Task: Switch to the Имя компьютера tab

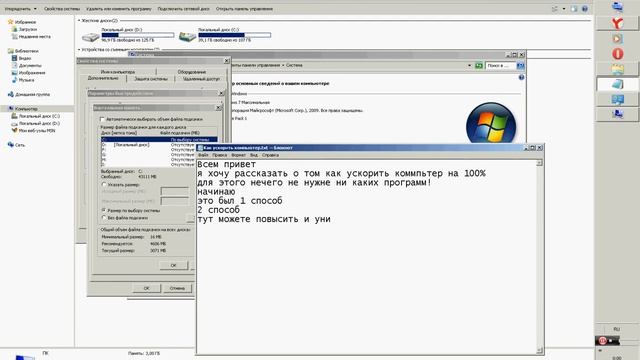Action: click(118, 71)
